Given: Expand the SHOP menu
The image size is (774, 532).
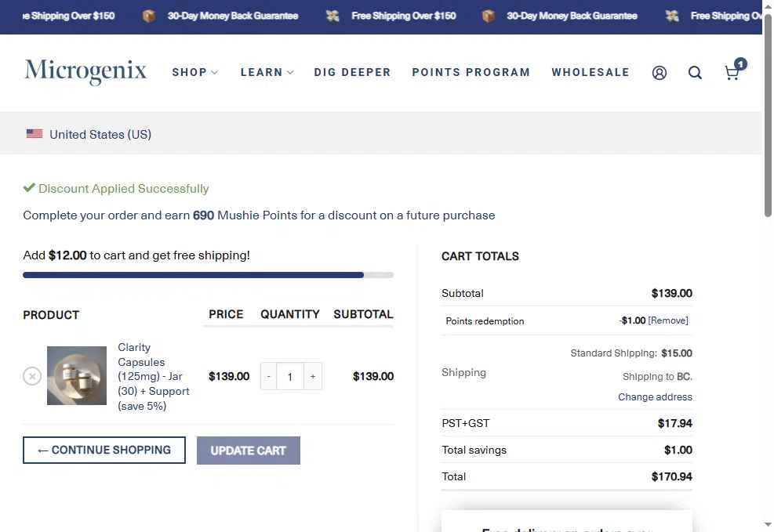Looking at the screenshot, I should click(195, 73).
